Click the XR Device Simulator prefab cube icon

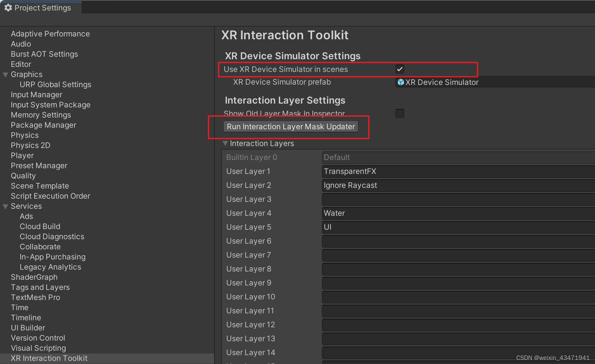401,82
